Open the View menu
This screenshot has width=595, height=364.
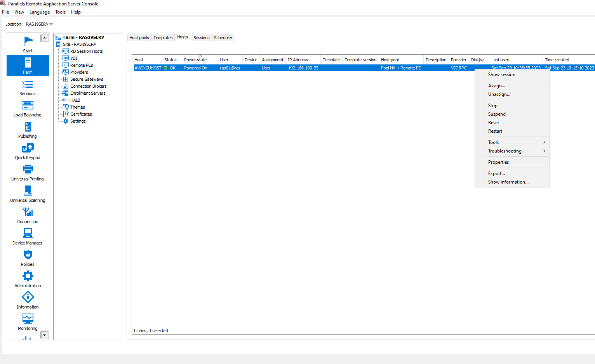click(19, 12)
